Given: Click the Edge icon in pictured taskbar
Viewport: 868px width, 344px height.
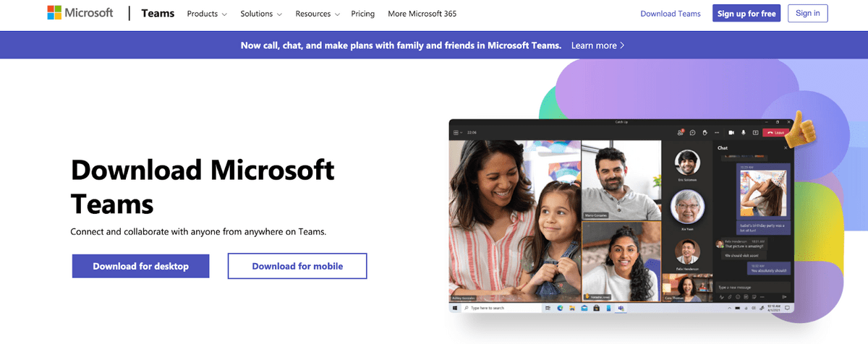Looking at the screenshot, I should click(x=560, y=308).
